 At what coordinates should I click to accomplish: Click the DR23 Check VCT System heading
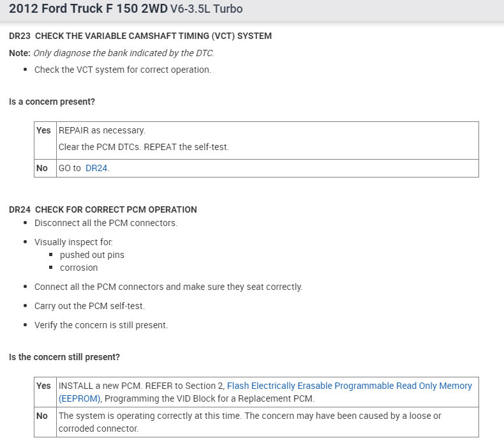tap(140, 36)
